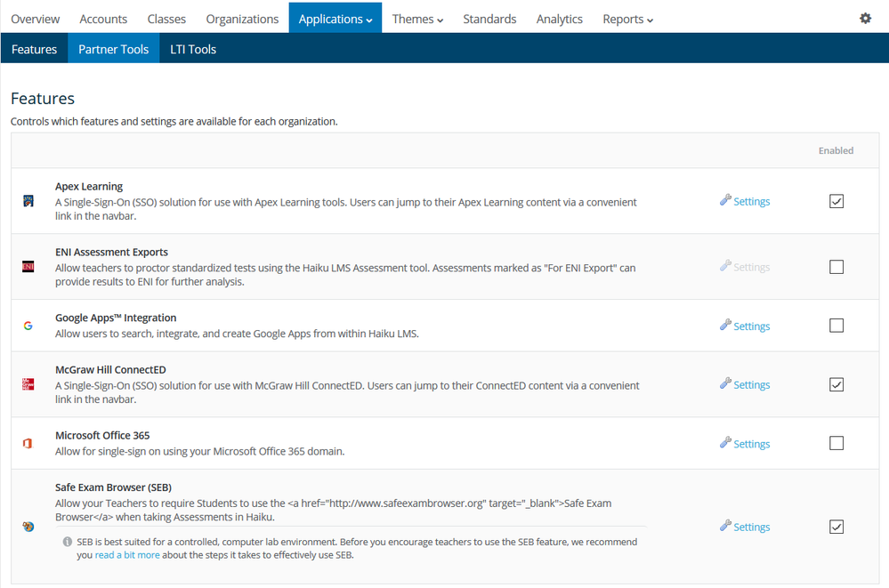Screen dimensions: 889x588
Task: Click the 'Apex Learning' feature title
Action: click(89, 187)
